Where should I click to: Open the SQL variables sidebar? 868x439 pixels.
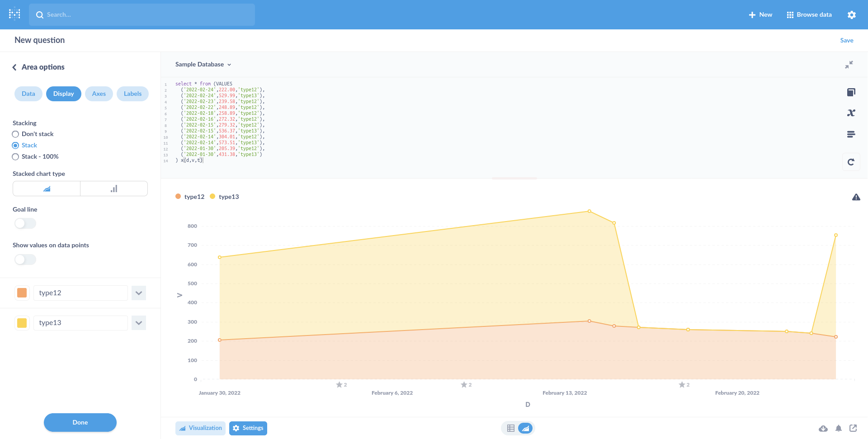pos(851,113)
